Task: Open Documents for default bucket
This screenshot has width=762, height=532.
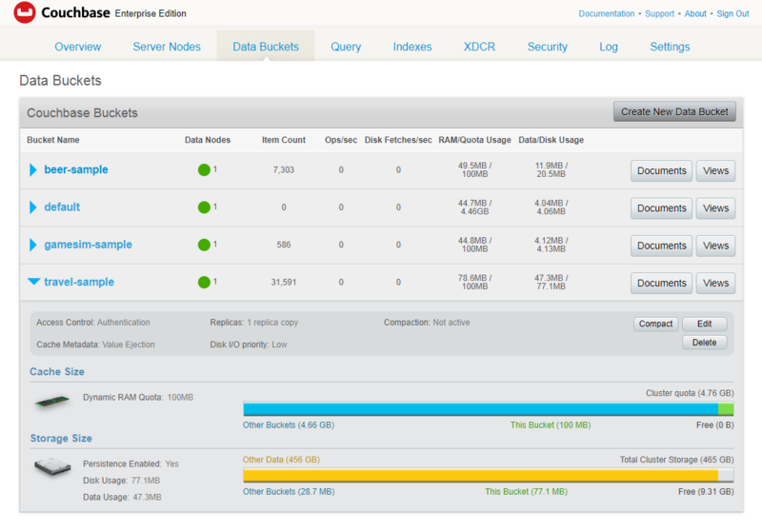Action: tap(661, 208)
